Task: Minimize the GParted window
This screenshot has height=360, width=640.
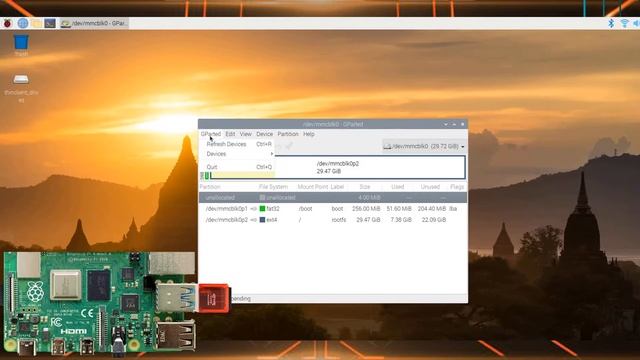Action: (446, 124)
